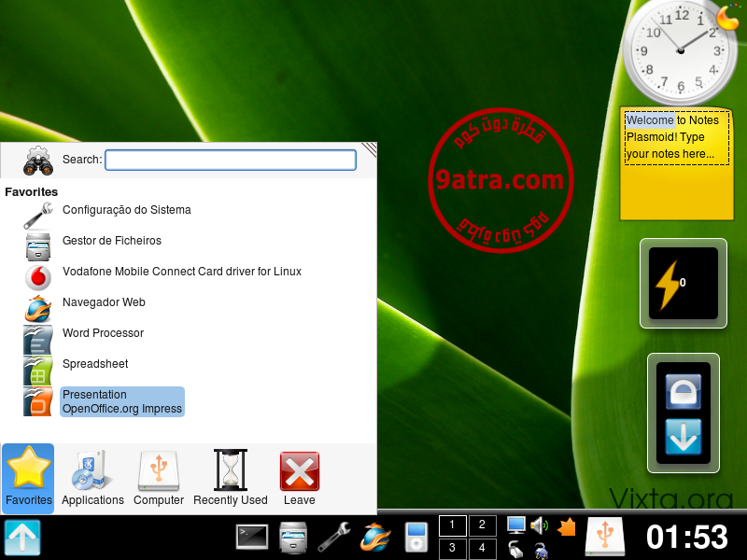The height and width of the screenshot is (560, 747).
Task: Click the media player device icon on panel
Action: [416, 538]
